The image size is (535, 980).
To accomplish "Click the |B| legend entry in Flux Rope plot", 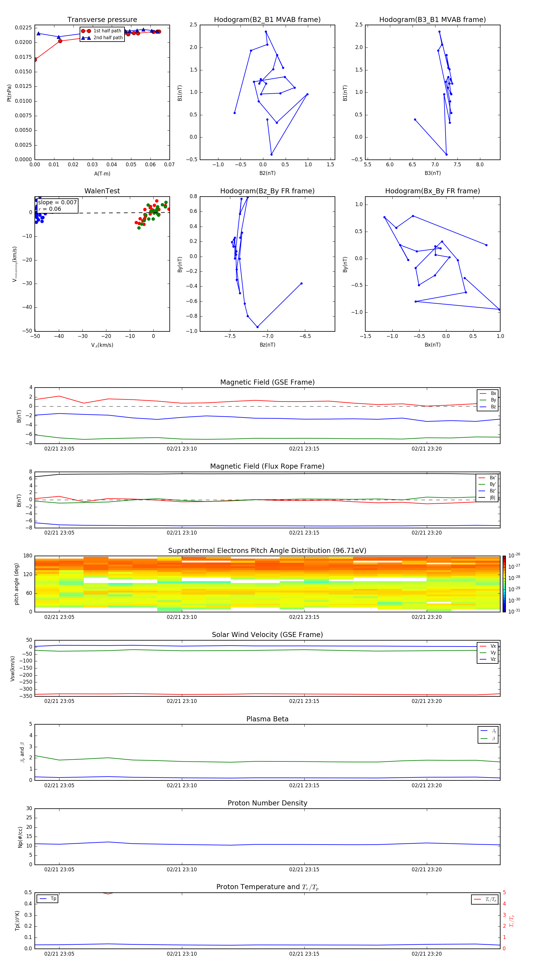I will coord(487,498).
